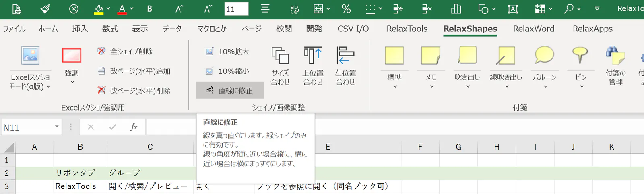644x194 pixels.
Task: Switch to the CSV I/O tab
Action: tap(353, 29)
